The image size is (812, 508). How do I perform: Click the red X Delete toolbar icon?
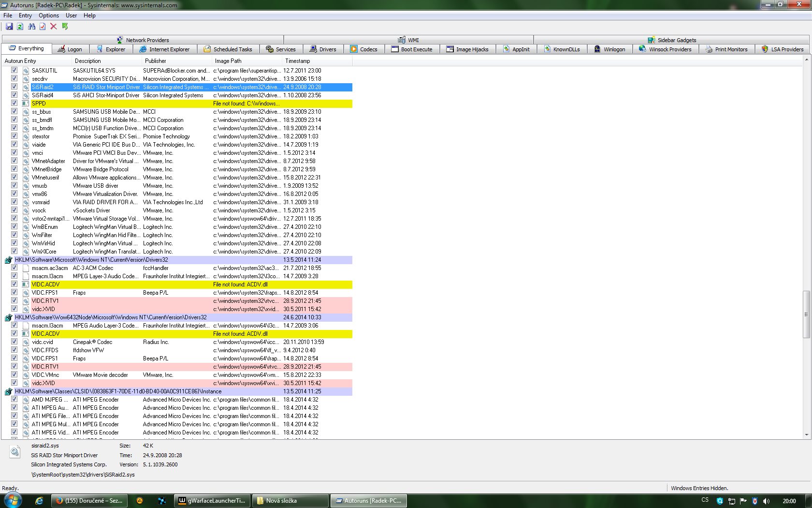click(54, 27)
